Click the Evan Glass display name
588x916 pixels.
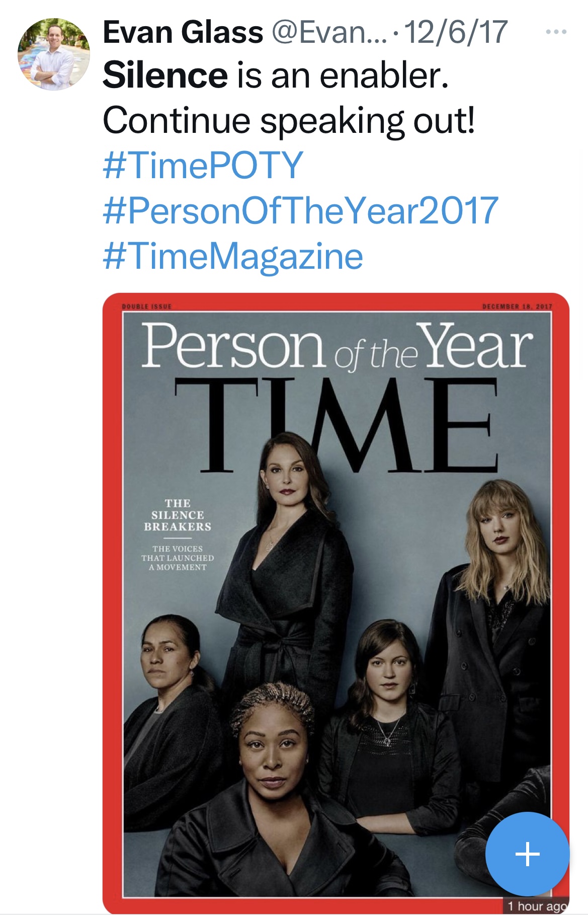tap(183, 32)
